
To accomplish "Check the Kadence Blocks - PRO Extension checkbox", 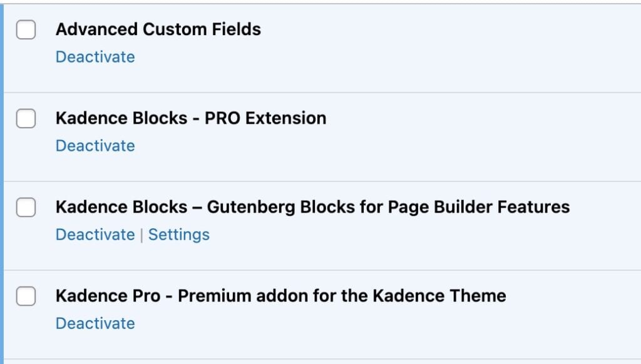I will click(x=26, y=118).
